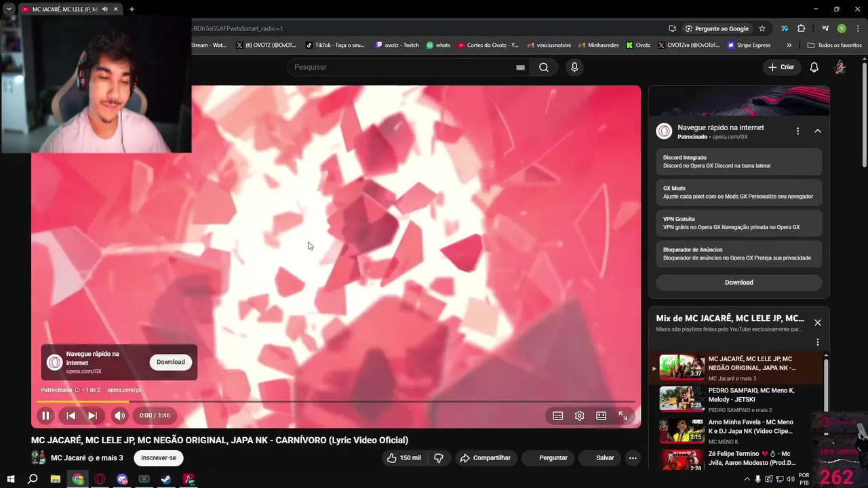Open the GX Mods ad link
The width and height of the screenshot is (868, 488).
click(x=739, y=192)
